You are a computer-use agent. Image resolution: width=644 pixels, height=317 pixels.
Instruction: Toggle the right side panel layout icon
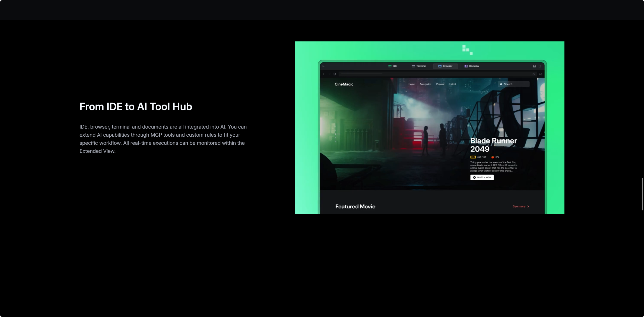(540, 66)
